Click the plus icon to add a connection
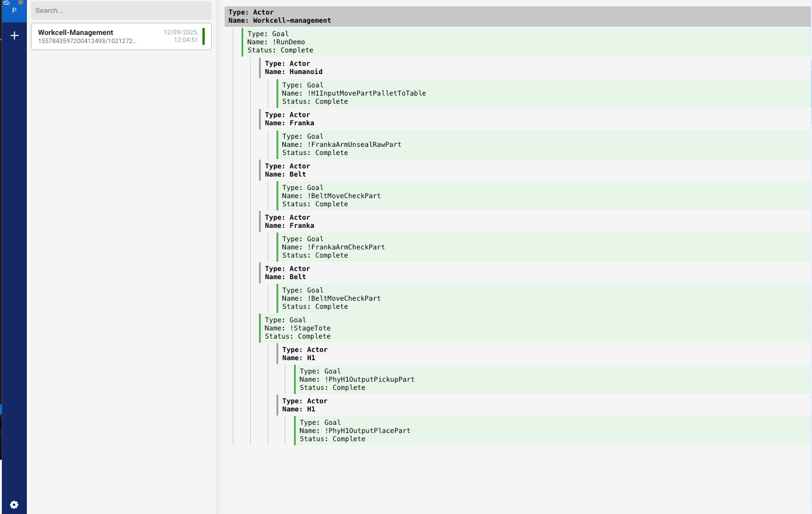This screenshot has height=514, width=812. pos(14,36)
